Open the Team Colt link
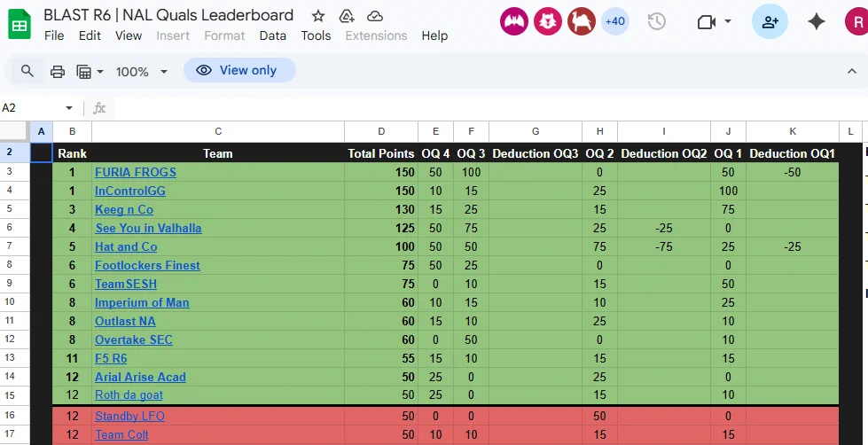This screenshot has width=868, height=445. [x=121, y=435]
